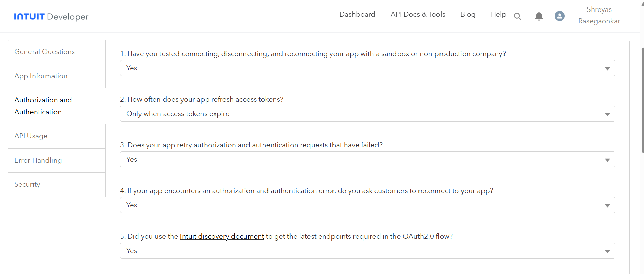Open the Intuit discovery document link

pyautogui.click(x=222, y=236)
